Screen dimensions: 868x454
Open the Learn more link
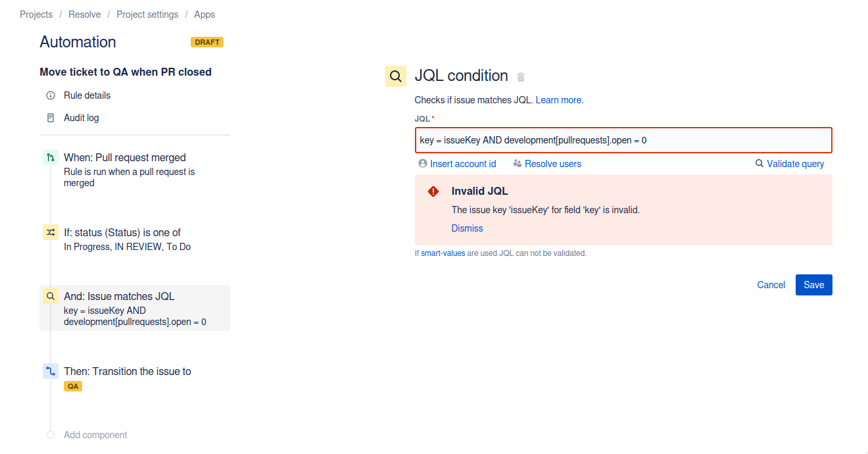pos(560,100)
